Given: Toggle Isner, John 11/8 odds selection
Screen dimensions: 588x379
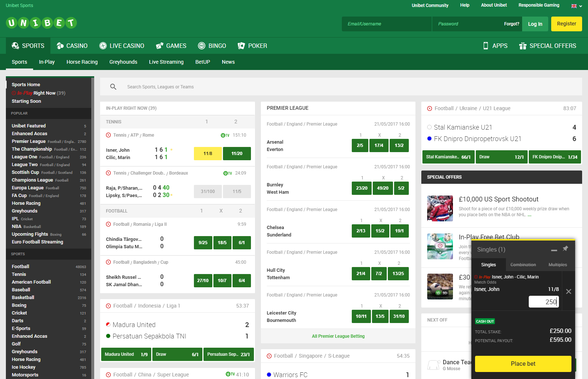Looking at the screenshot, I should point(208,154).
